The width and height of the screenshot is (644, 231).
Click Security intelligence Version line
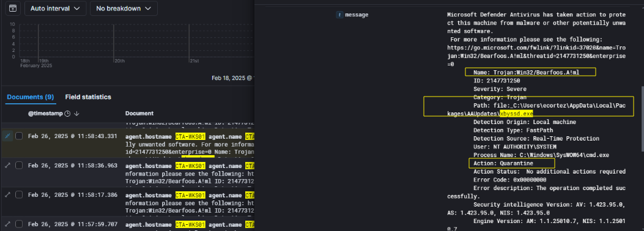click(x=536, y=209)
